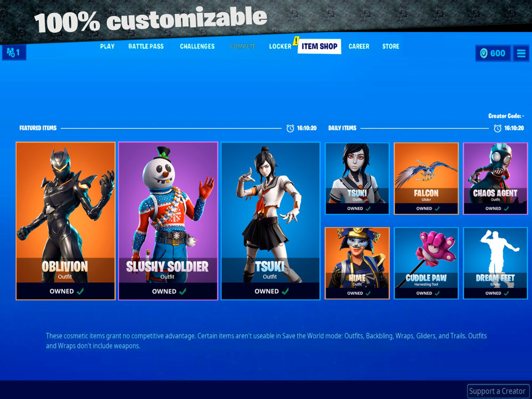Click the 600 V-Bucks balance button

tap(493, 53)
